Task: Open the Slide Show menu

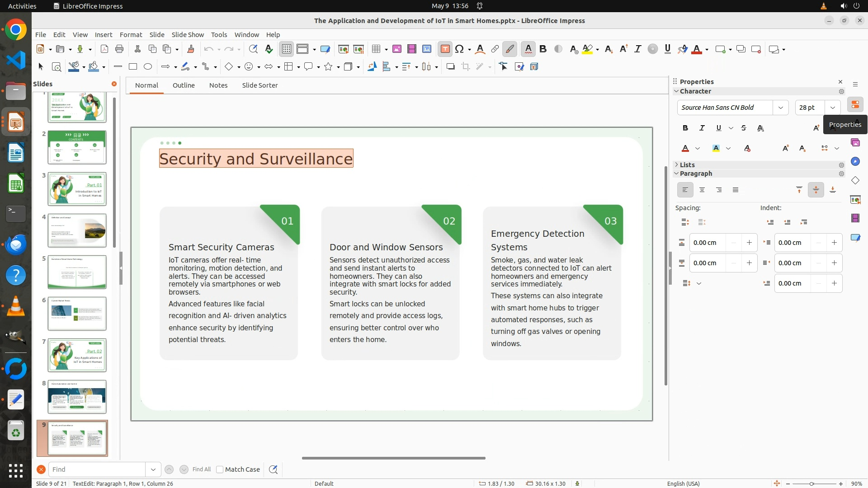Action: [x=188, y=35]
